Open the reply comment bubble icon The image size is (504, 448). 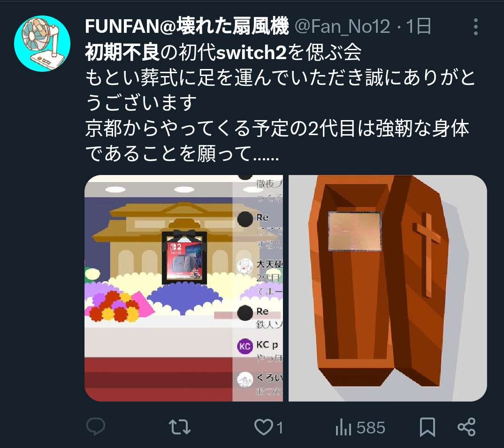(95, 427)
